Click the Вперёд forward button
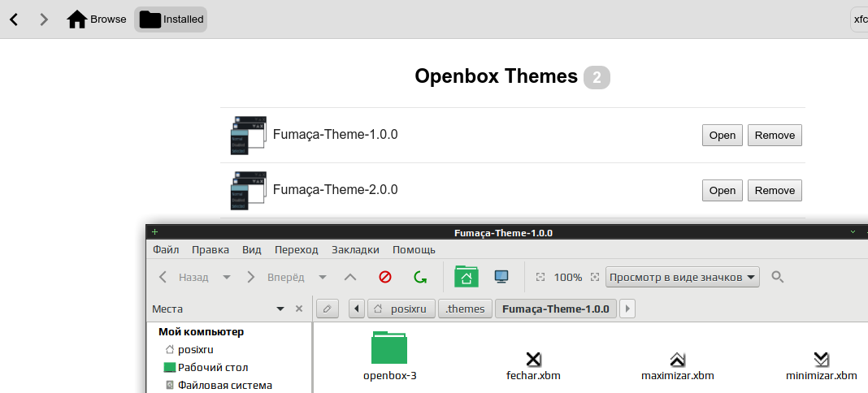 [276, 277]
